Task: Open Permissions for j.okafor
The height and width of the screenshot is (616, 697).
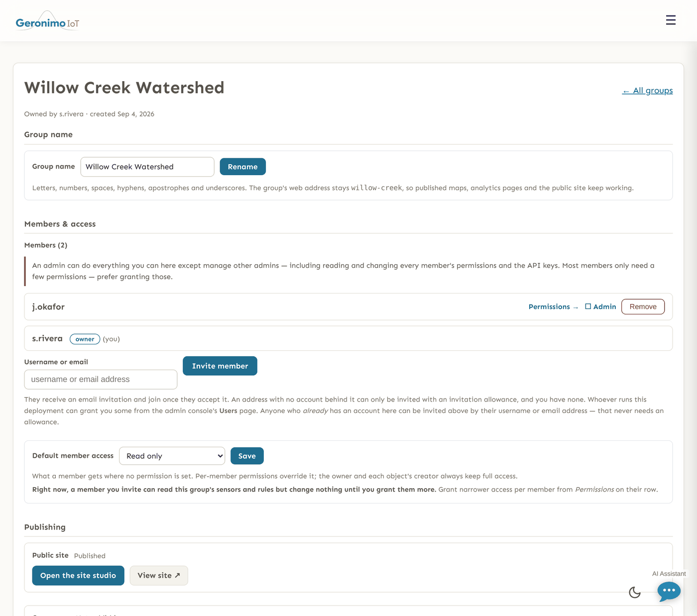Action: tap(553, 307)
